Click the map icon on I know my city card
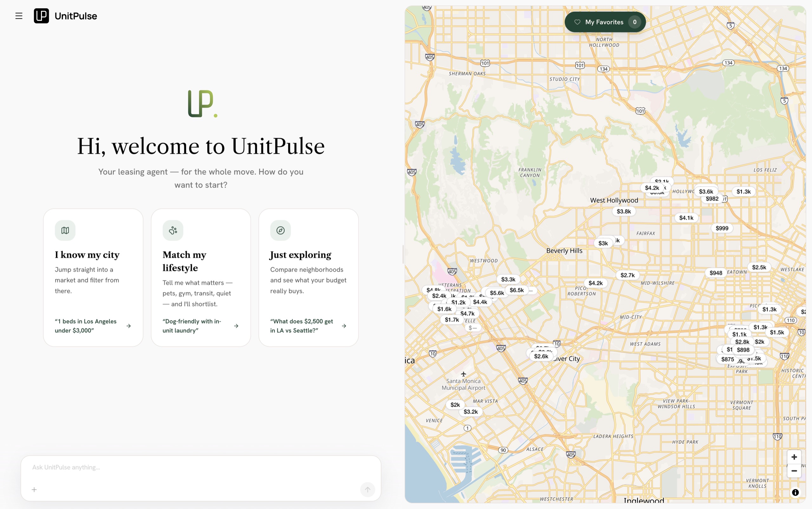Image resolution: width=812 pixels, height=509 pixels. 65,230
